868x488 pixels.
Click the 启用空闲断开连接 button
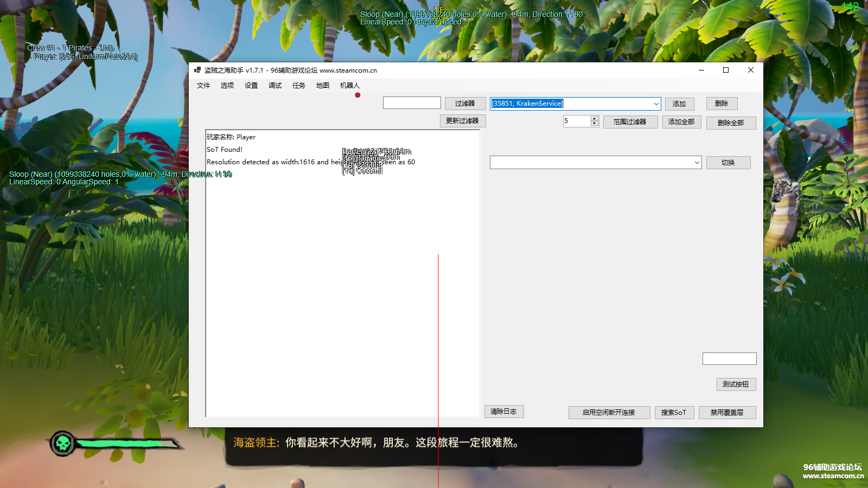(x=609, y=413)
